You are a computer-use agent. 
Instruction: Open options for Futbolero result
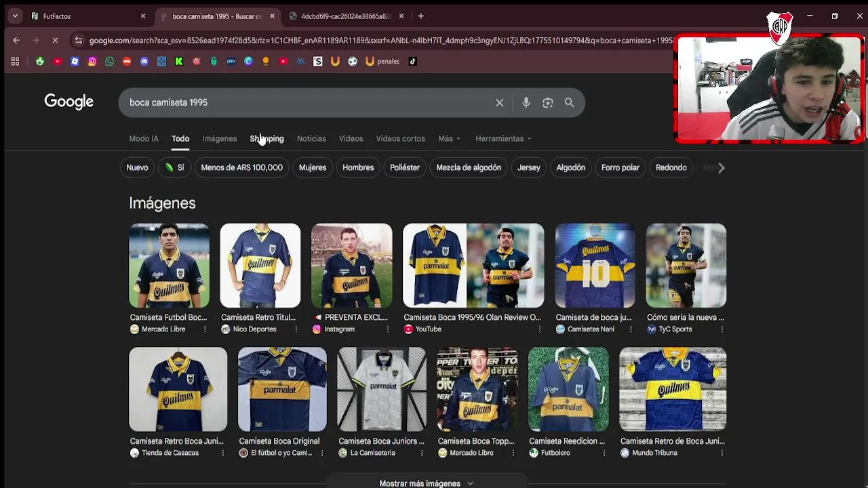604,453
